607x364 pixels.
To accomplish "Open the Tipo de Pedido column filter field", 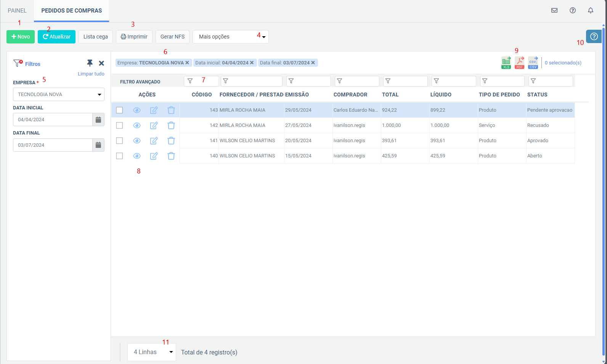I will click(502, 81).
